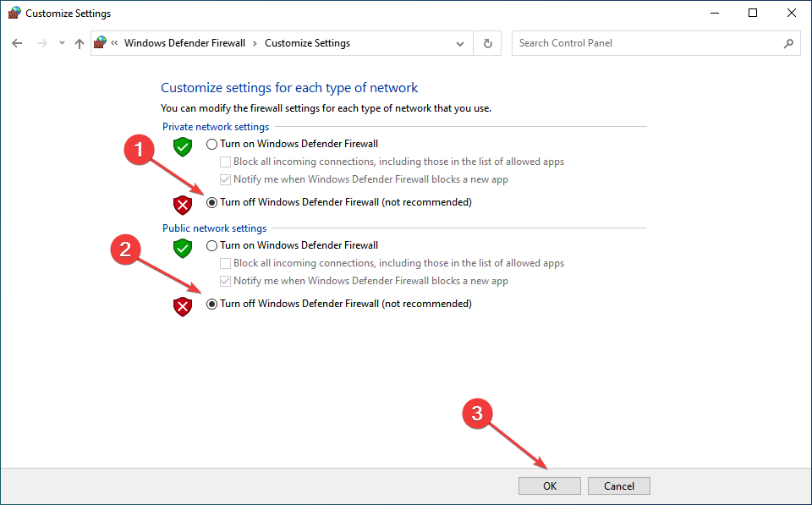Click the Search Control Panel field
Image resolution: width=812 pixels, height=505 pixels.
[x=656, y=43]
